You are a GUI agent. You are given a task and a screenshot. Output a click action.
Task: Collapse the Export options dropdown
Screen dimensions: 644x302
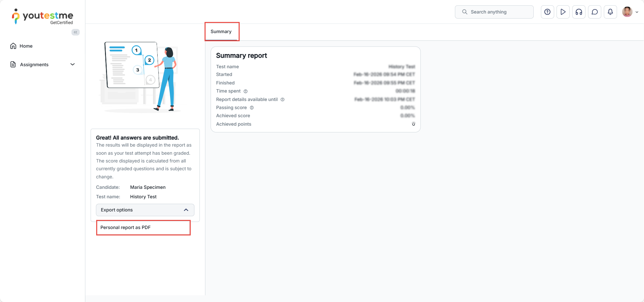pos(186,210)
